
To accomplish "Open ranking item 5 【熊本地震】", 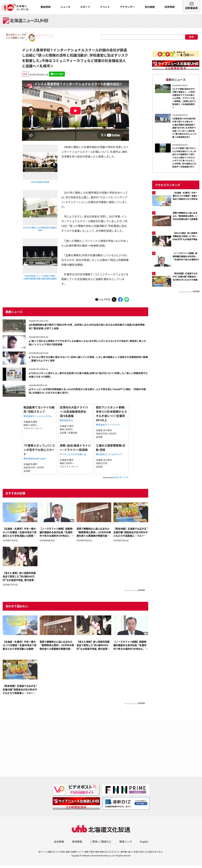I will click(x=175, y=279).
